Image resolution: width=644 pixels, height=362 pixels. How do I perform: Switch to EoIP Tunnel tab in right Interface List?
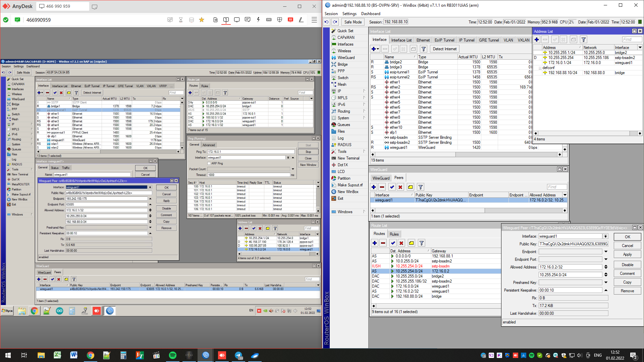(x=444, y=40)
